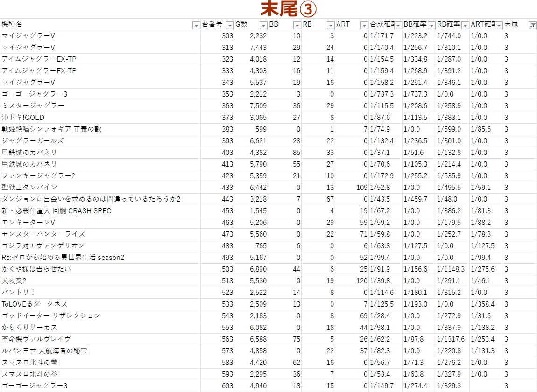Image resolution: width=537 pixels, height=392 pixels.
Task: Open the RB確率 column filter dropdown
Action: pos(465,25)
